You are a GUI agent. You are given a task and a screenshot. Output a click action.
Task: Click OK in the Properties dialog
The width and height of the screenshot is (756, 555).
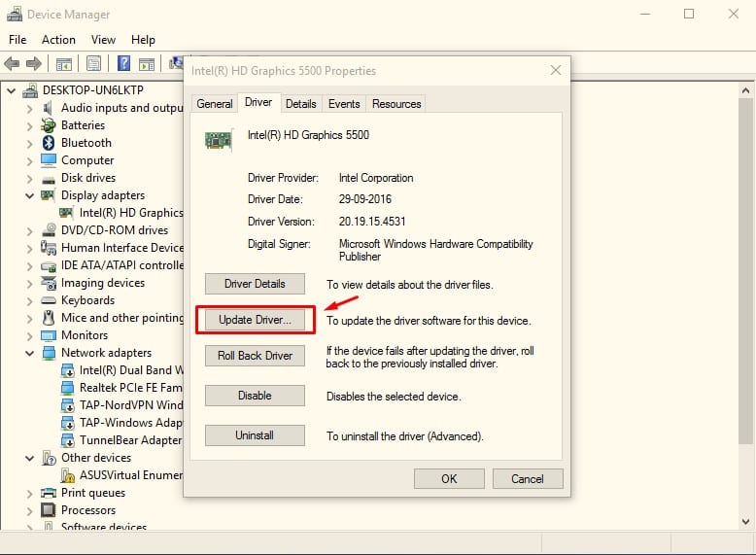pyautogui.click(x=449, y=479)
